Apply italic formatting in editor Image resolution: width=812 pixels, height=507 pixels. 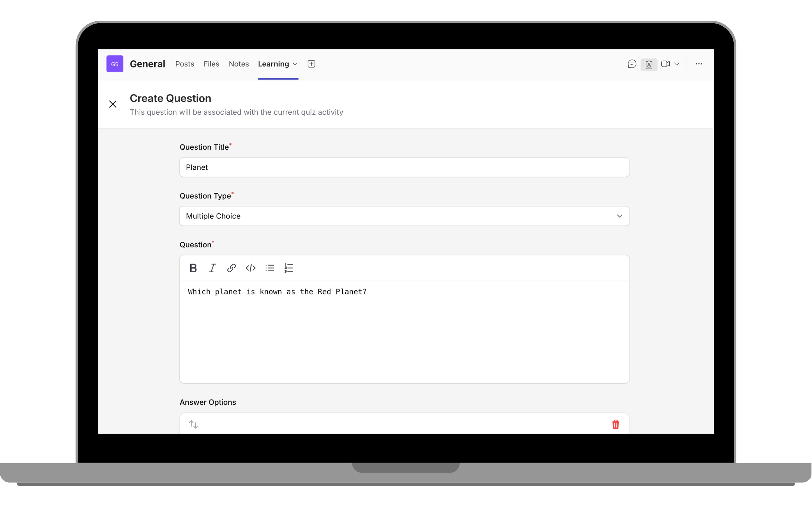pos(212,268)
